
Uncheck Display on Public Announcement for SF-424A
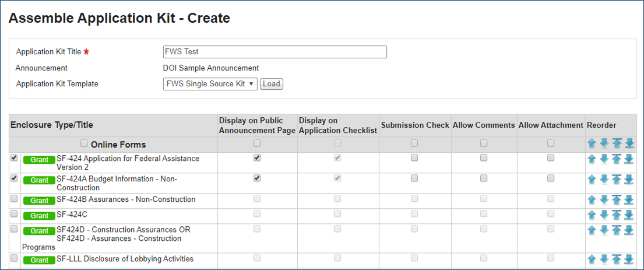click(257, 178)
